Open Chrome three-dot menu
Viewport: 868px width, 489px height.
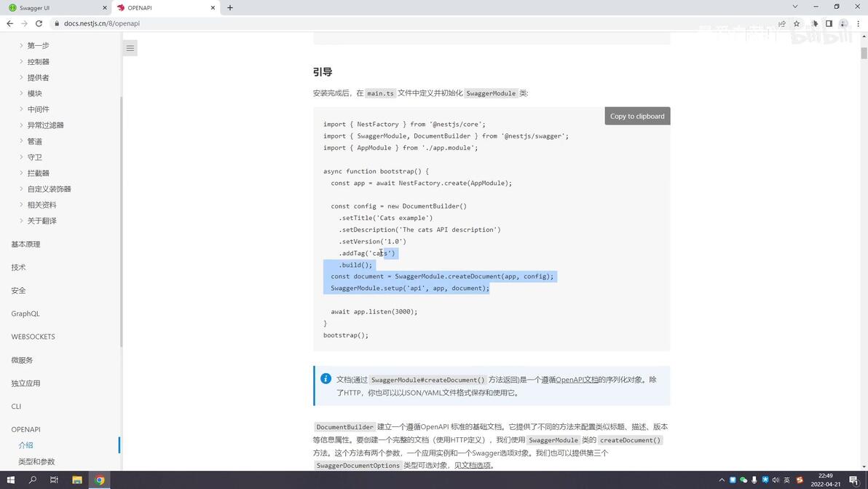[x=858, y=23]
